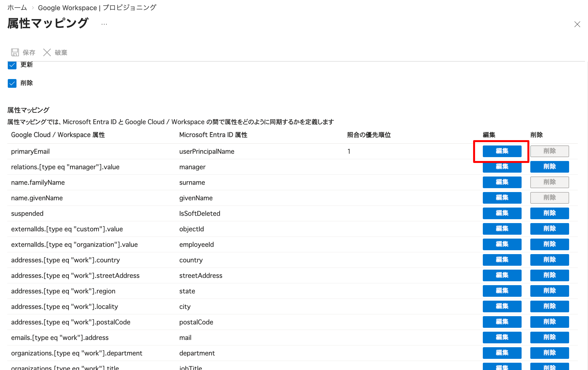Edit the postalCode attribute mapping
Image resolution: width=588 pixels, height=370 pixels.
tap(502, 322)
